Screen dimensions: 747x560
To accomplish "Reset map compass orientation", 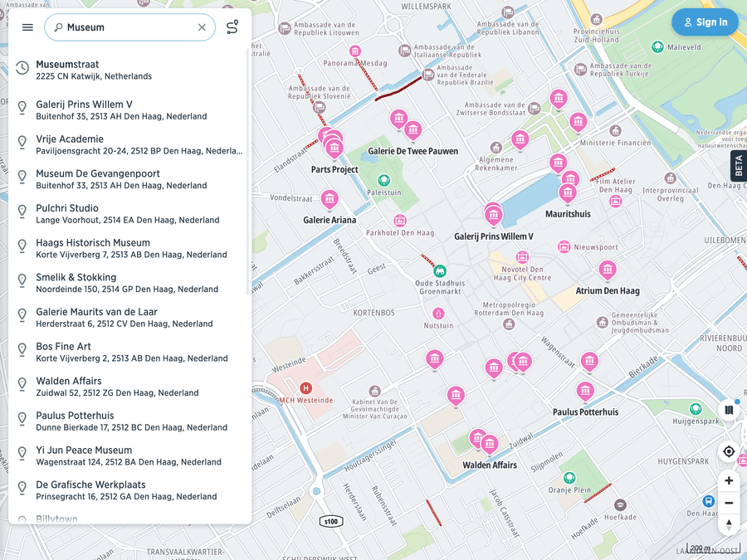I will [x=729, y=524].
